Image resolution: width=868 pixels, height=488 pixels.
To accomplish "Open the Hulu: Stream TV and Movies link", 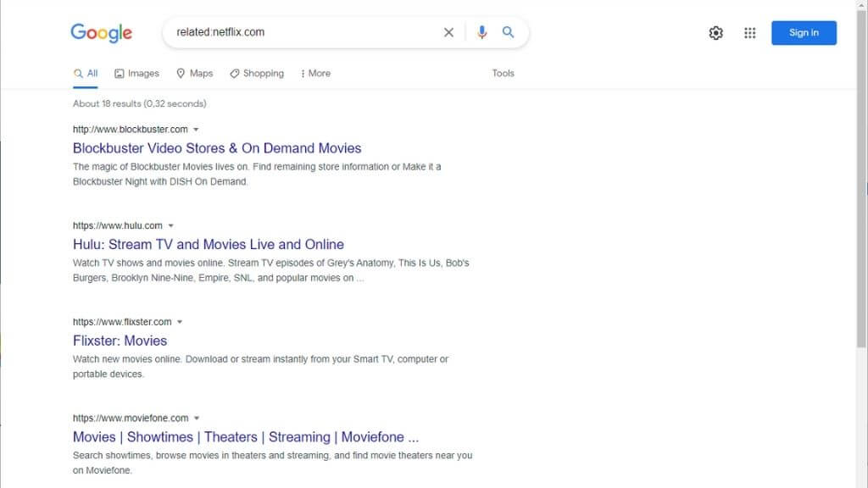I will pyautogui.click(x=209, y=245).
